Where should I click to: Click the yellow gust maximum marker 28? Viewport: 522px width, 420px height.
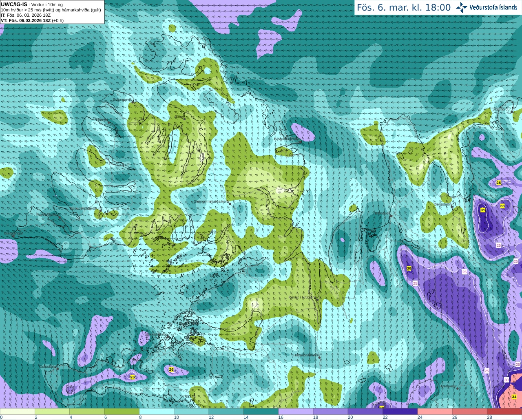[502, 206]
